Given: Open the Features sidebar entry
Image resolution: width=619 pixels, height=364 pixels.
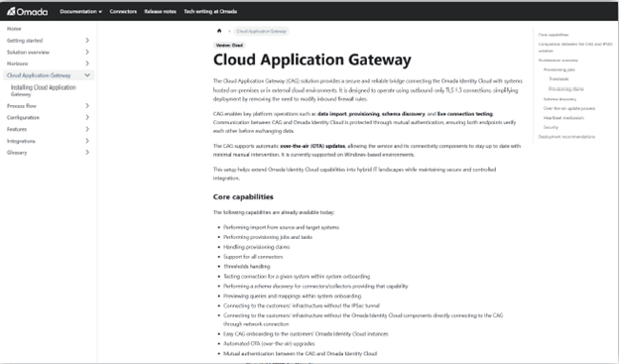Looking at the screenshot, I should coord(17,129).
